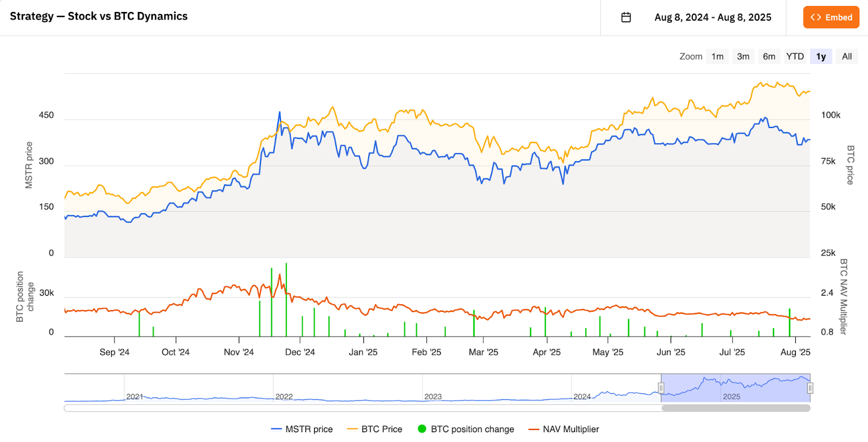868x442 pixels.
Task: Grab the navigator's left range handle
Action: [x=661, y=388]
